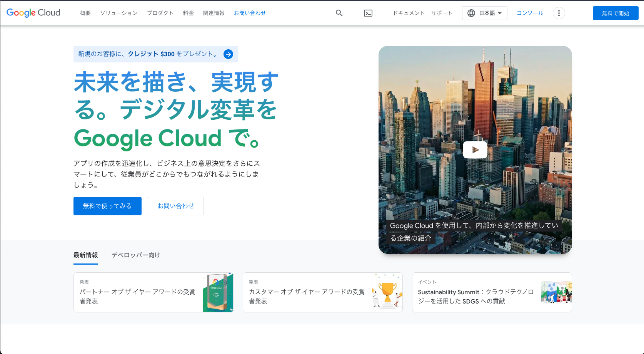
Task: Click the arrow icon in $300 credit banner
Action: [x=229, y=54]
